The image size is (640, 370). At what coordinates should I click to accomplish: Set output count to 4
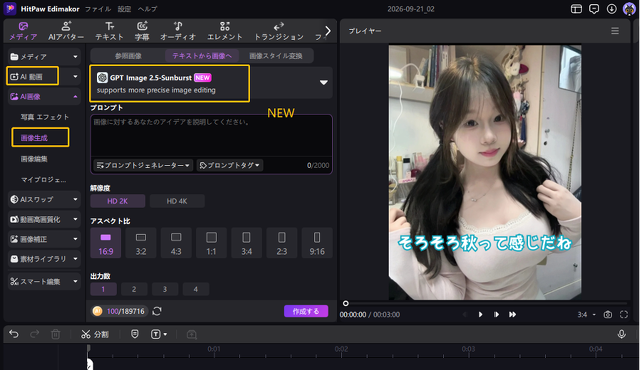[196, 289]
